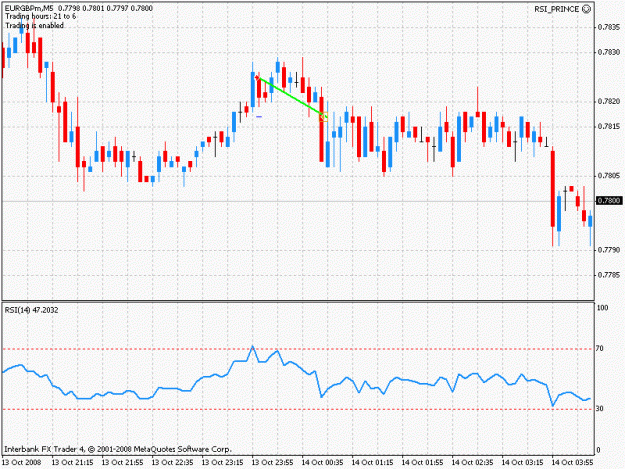Click the red dotted RSI 70 level line
The image size is (625, 469).
(x=298, y=349)
